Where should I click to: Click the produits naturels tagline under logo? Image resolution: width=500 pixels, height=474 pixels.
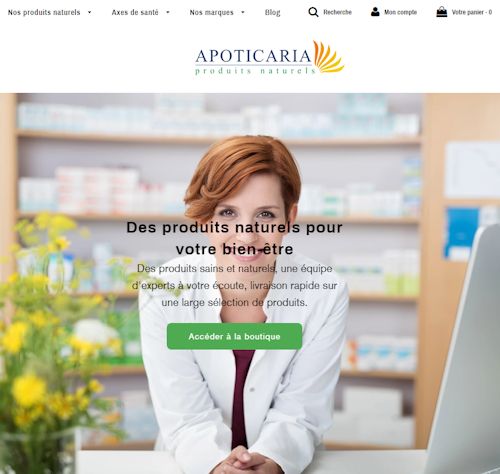point(255,71)
